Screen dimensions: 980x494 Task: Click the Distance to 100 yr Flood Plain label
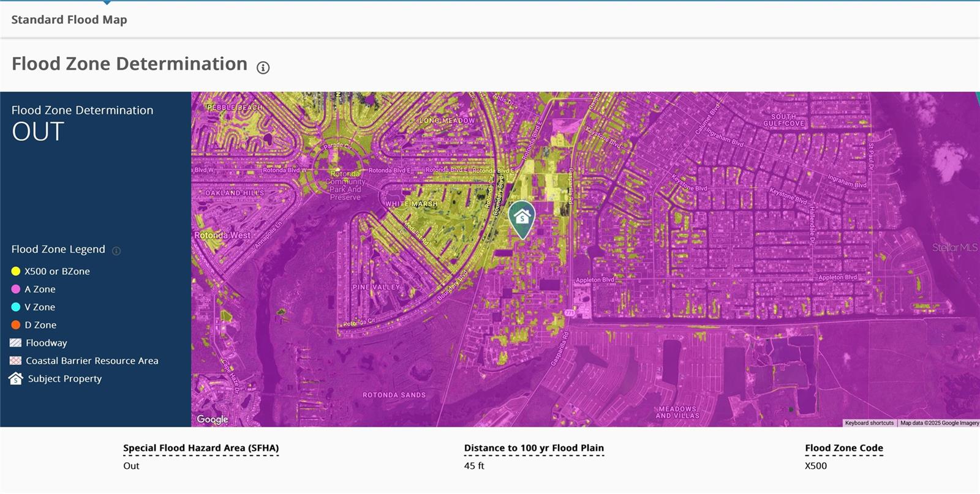click(533, 448)
